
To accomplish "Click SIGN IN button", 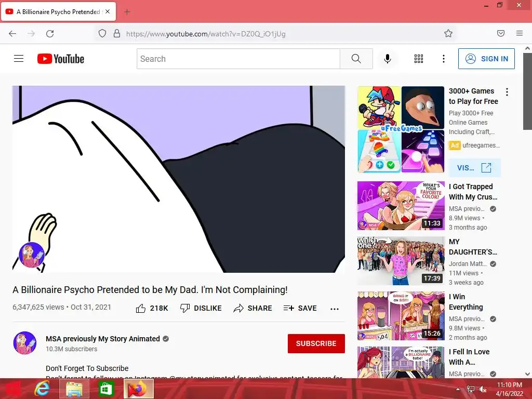I will click(x=486, y=59).
